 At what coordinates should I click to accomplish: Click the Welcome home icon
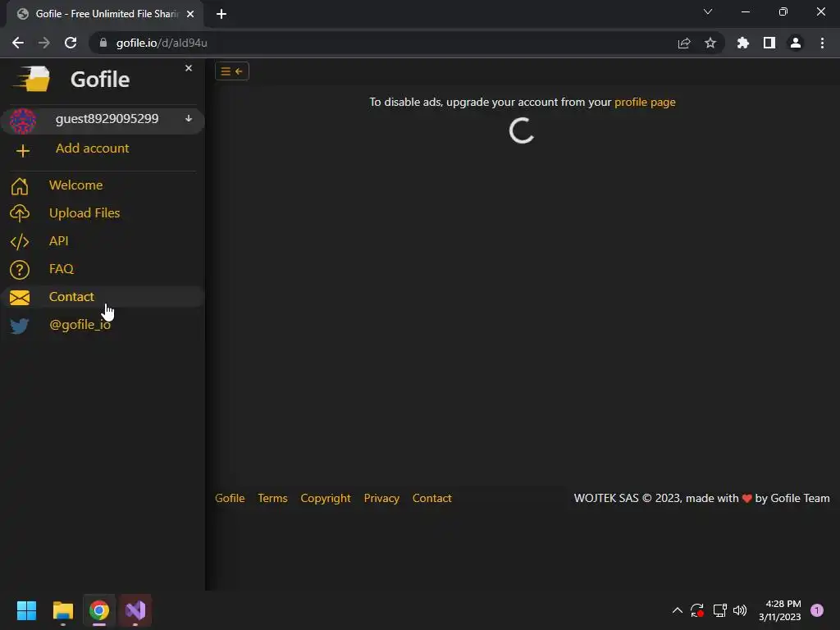tap(20, 186)
